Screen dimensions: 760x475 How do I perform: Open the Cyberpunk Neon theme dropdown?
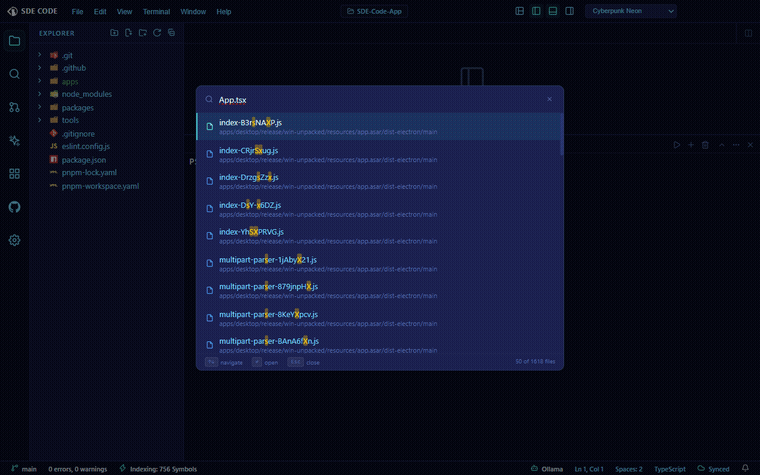[631, 11]
